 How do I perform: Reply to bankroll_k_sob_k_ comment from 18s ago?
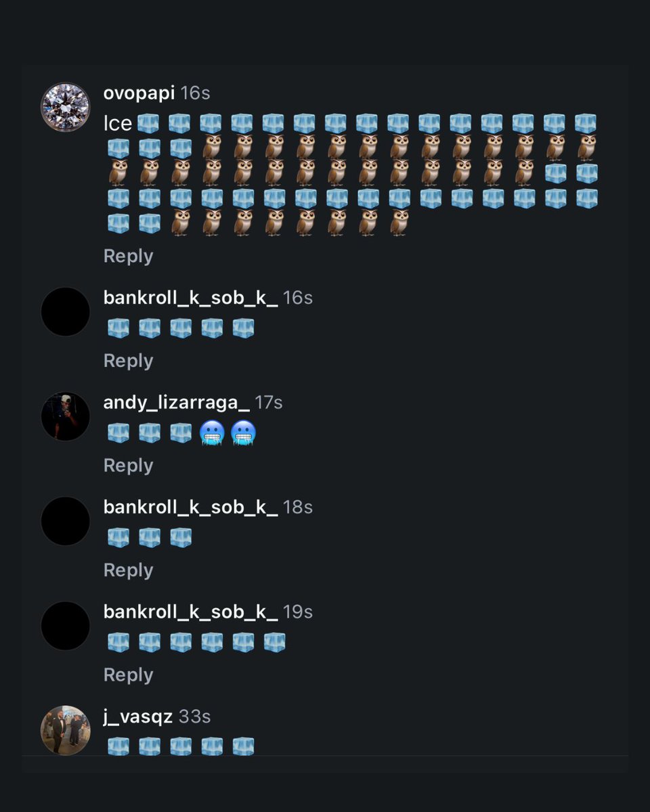128,570
